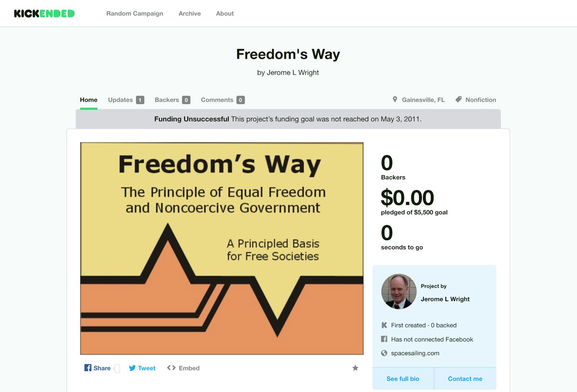Star this project with the star icon
The image size is (577, 392).
coord(355,368)
